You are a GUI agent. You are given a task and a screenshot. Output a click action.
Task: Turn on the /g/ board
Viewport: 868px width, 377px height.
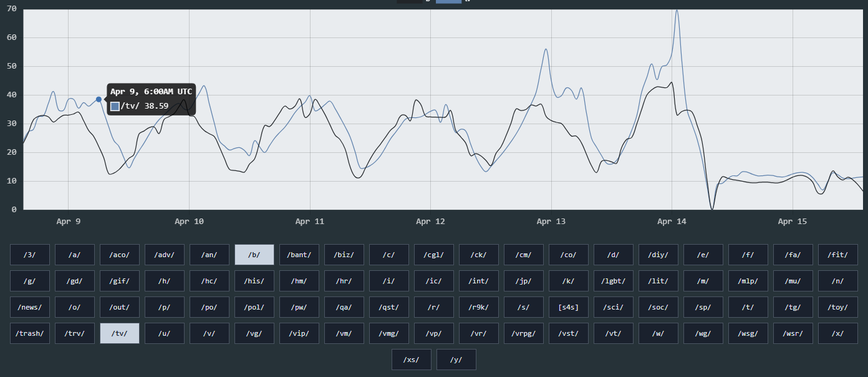click(30, 281)
